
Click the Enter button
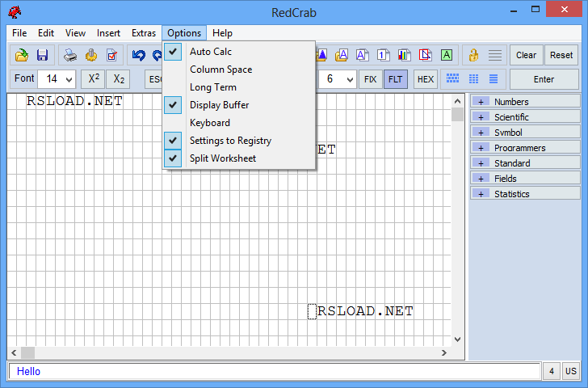coord(544,79)
